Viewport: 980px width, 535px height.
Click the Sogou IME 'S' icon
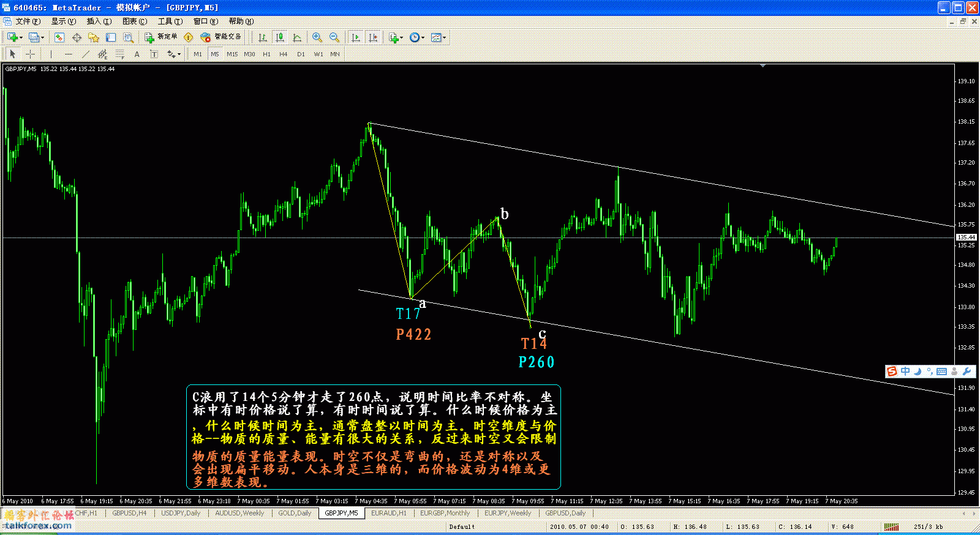pyautogui.click(x=892, y=371)
